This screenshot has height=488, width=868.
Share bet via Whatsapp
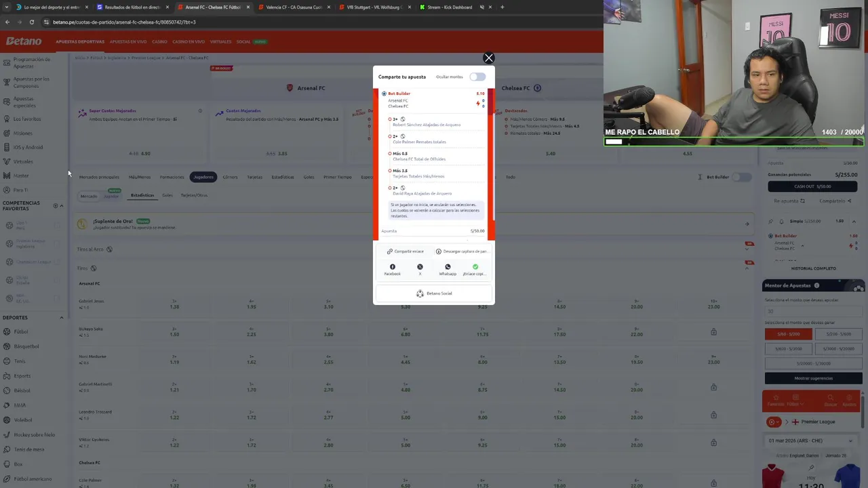(x=448, y=269)
